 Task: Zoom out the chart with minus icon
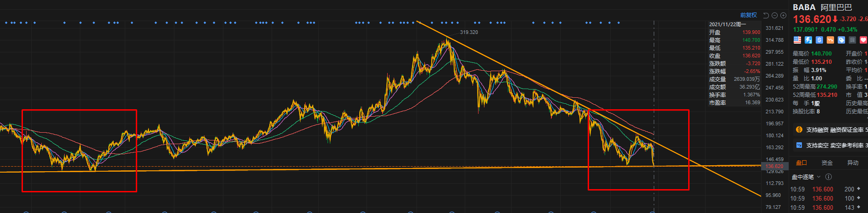774,15
